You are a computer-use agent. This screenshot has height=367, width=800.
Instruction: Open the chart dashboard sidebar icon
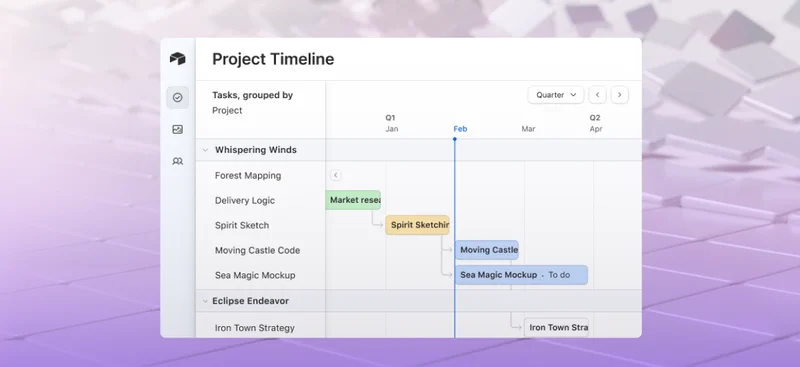point(178,130)
